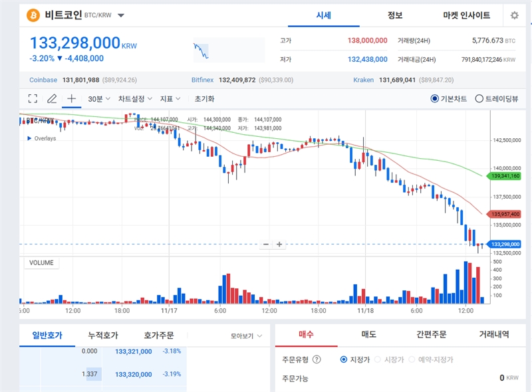Open the settings gear icon
Screen dimensions: 532x392
point(514,15)
